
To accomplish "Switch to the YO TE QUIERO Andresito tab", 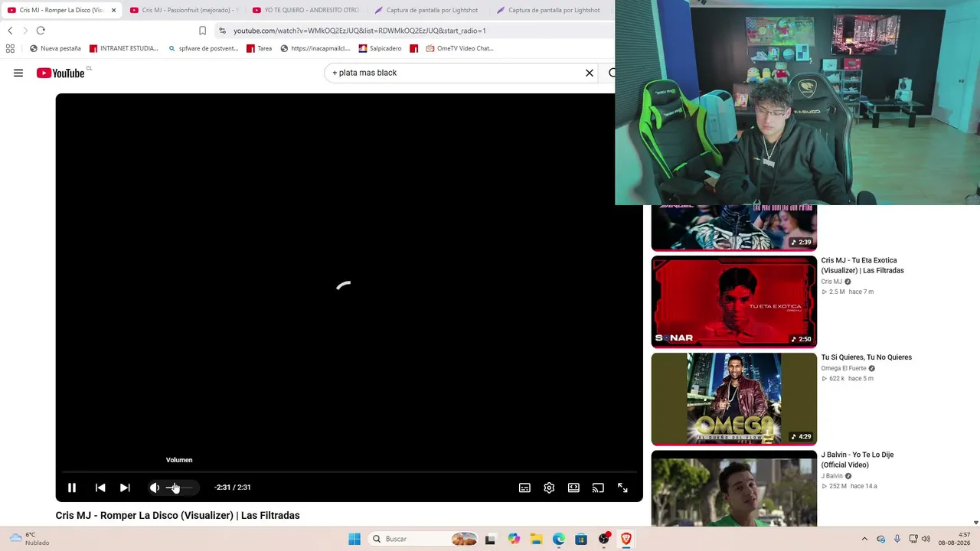I will tap(305, 10).
